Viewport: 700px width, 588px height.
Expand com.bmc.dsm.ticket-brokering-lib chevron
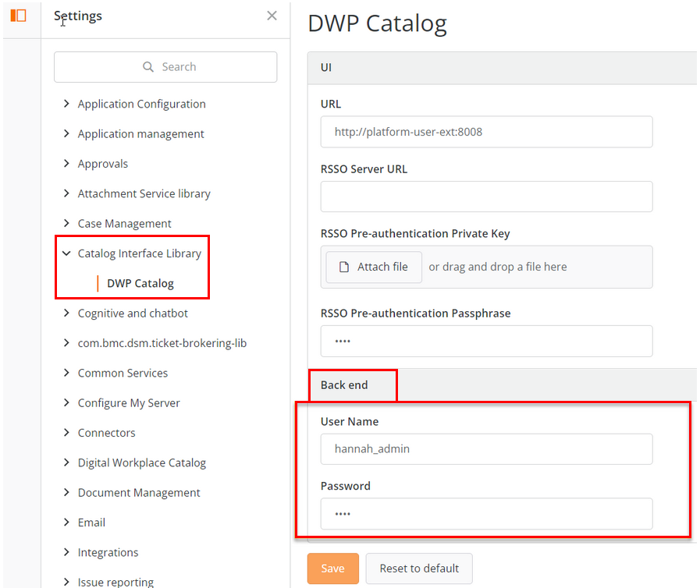point(66,343)
